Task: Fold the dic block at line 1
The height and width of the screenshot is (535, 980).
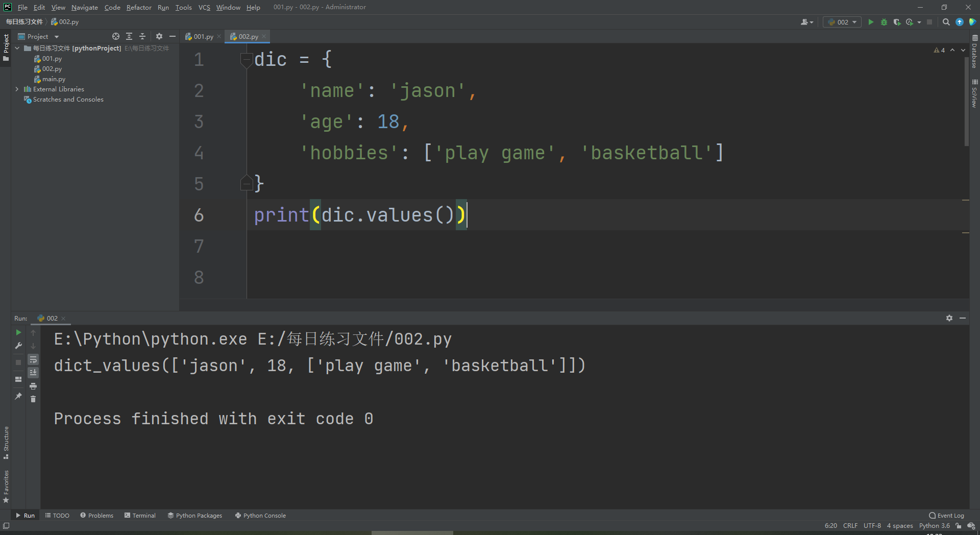Action: [247, 60]
